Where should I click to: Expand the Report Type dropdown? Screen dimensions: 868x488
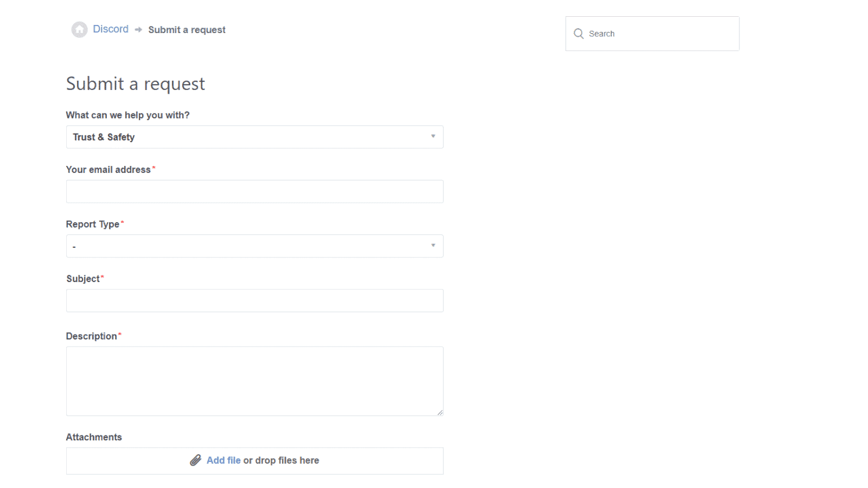254,246
